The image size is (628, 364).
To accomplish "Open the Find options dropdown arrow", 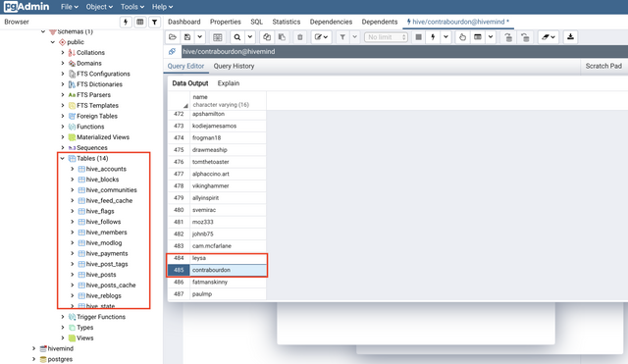I will tap(250, 37).
